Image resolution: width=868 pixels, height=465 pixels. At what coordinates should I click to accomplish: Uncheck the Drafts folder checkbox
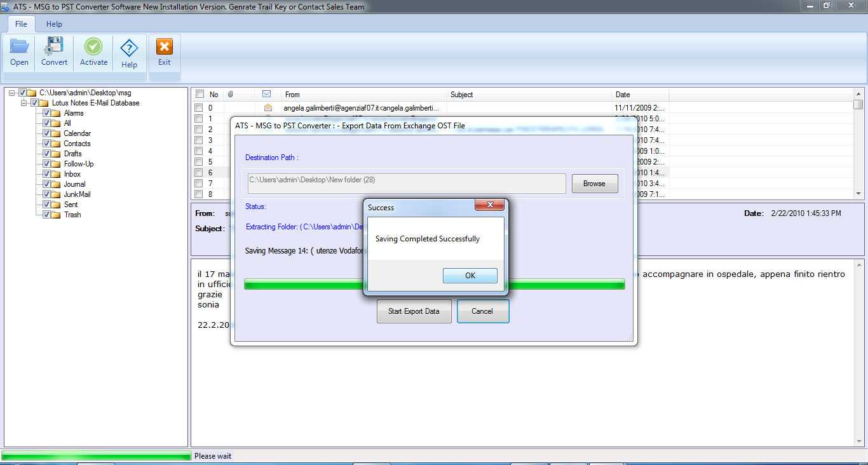pos(46,154)
